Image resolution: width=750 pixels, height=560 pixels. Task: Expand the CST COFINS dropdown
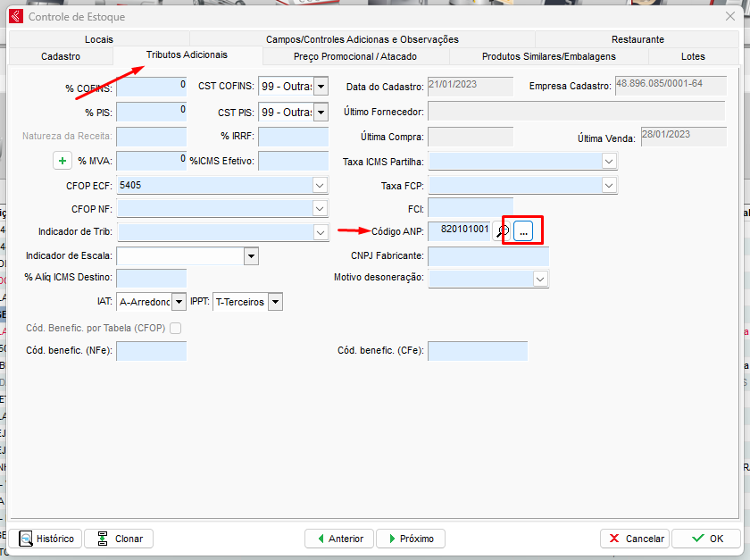321,87
